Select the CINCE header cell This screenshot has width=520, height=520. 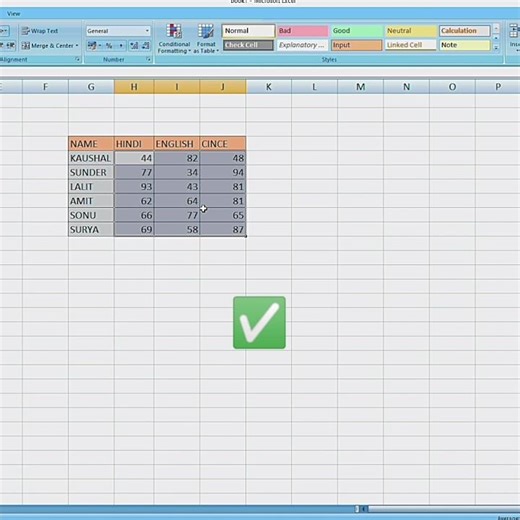click(223, 144)
